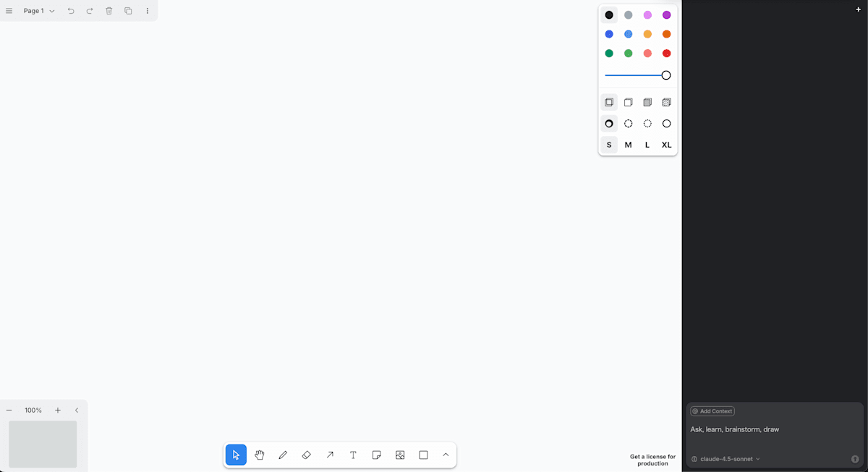Select the Select pointer tool

point(236,455)
